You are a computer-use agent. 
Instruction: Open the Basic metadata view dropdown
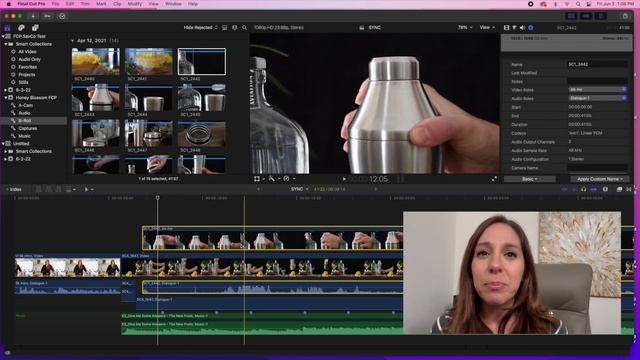[530, 179]
